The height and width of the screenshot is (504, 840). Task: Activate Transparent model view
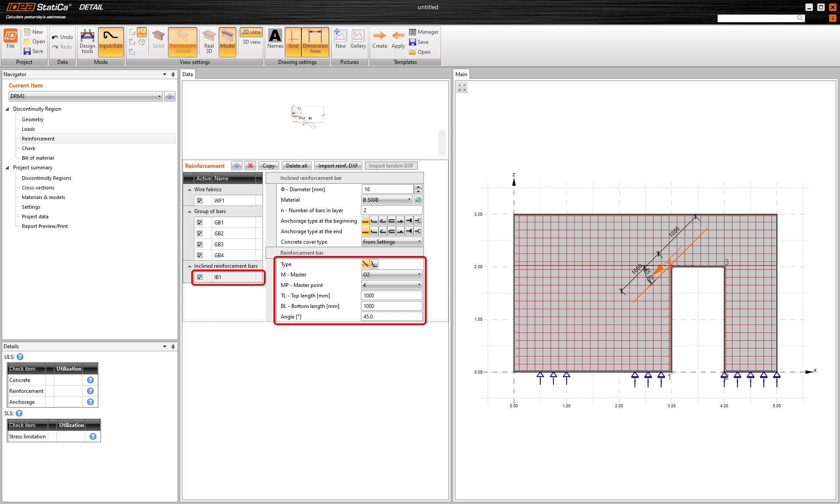182,42
